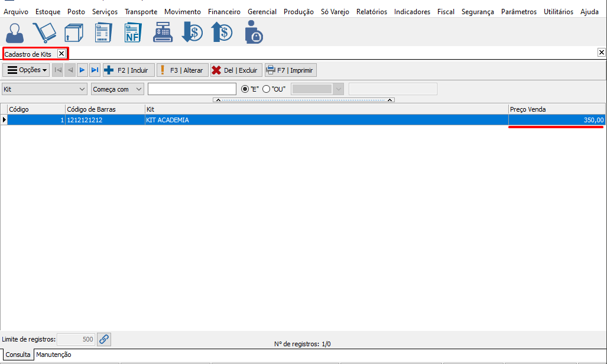Open the Financeiro menu
This screenshot has width=607, height=364.
pos(224,12)
